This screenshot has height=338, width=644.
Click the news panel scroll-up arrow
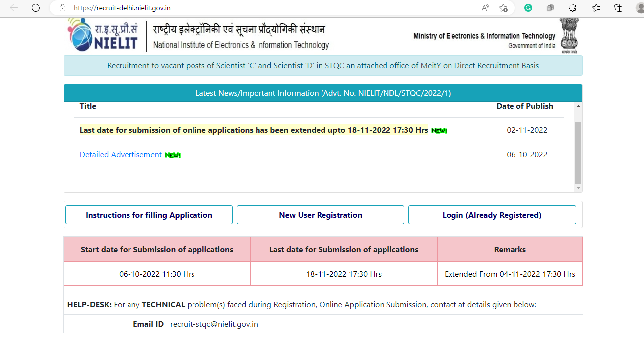pyautogui.click(x=578, y=106)
